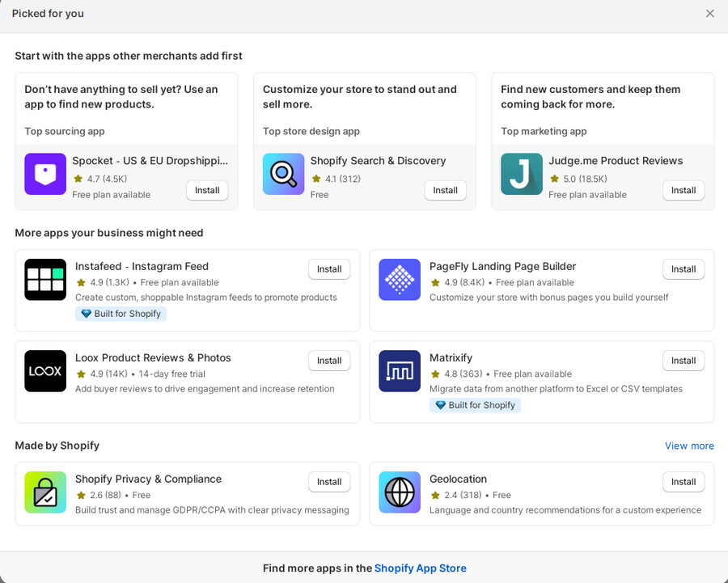Open Loox Product Reviews & Photos title
The height and width of the screenshot is (583, 728).
153,358
